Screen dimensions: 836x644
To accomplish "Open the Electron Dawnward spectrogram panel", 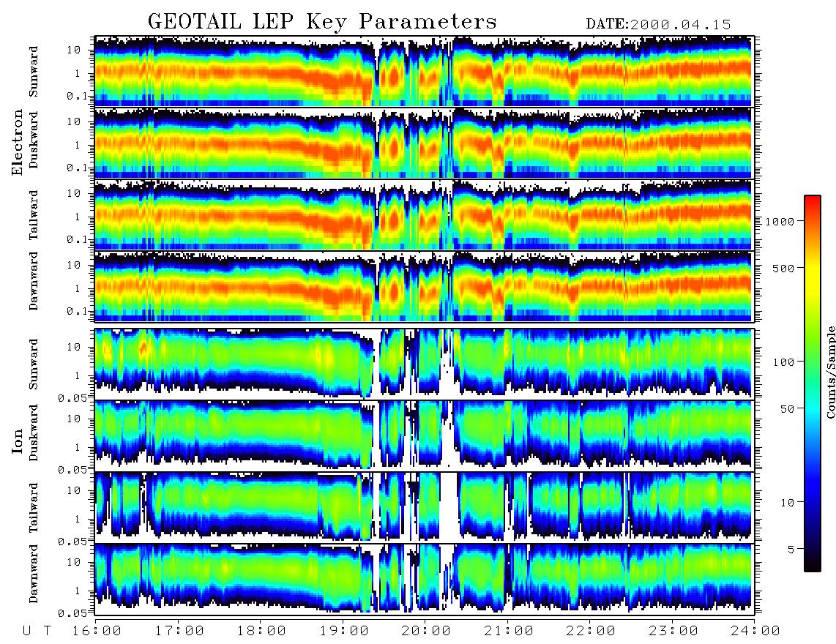I will (x=423, y=287).
